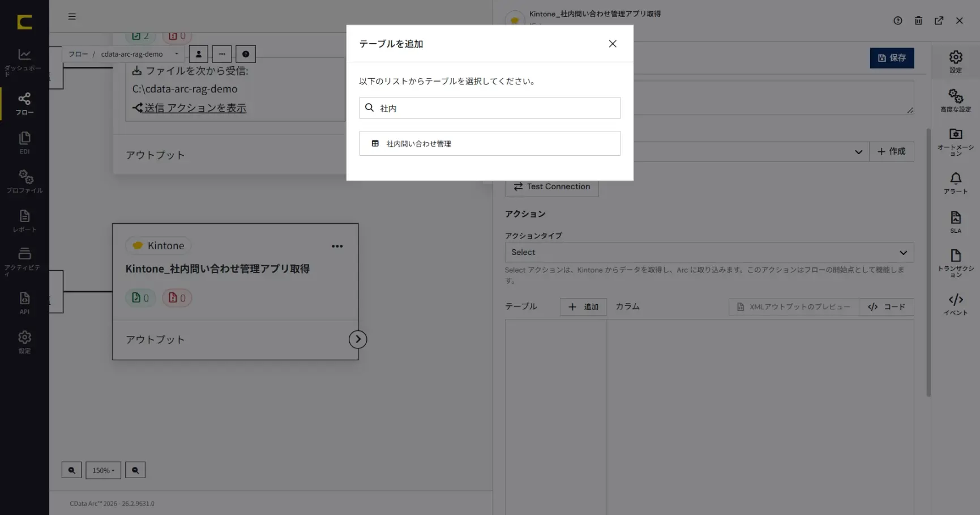Open the API sidebar item

24,303
